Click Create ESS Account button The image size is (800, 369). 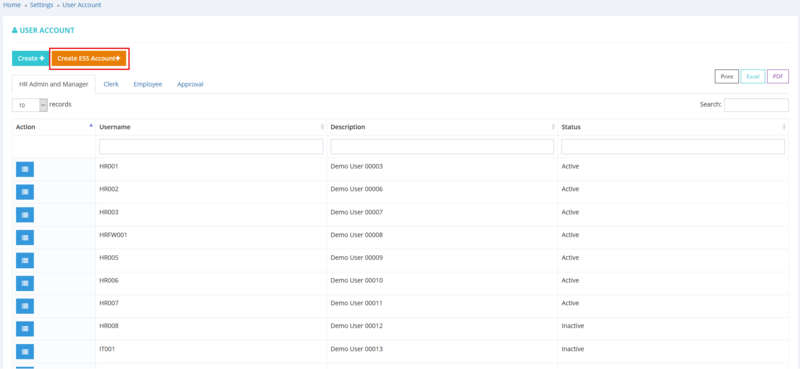tap(89, 59)
